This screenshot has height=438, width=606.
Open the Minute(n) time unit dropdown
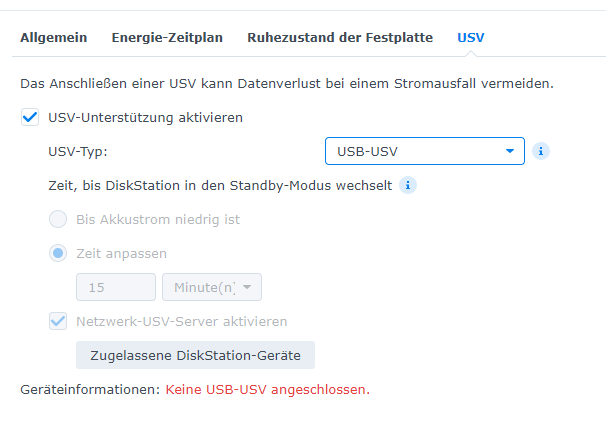(212, 287)
